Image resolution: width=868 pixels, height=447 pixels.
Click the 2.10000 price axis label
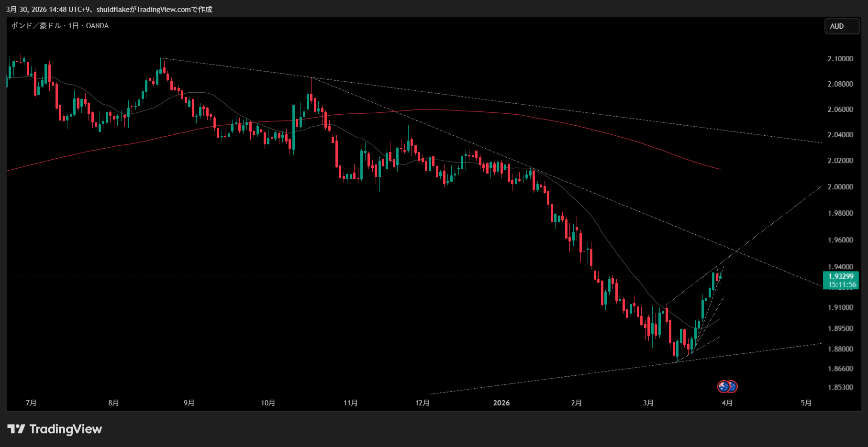(x=840, y=59)
